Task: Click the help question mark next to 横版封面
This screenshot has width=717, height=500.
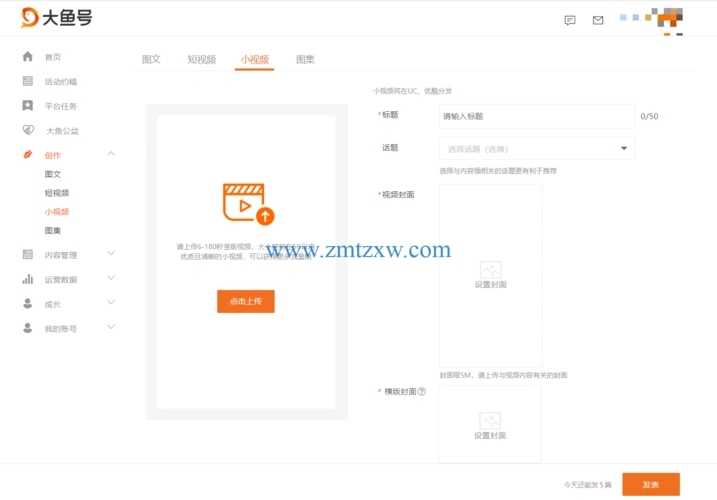Action: [422, 392]
